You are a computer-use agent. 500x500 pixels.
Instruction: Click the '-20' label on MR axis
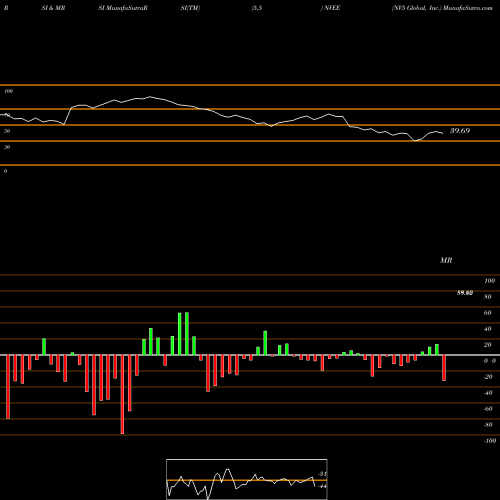point(488,377)
